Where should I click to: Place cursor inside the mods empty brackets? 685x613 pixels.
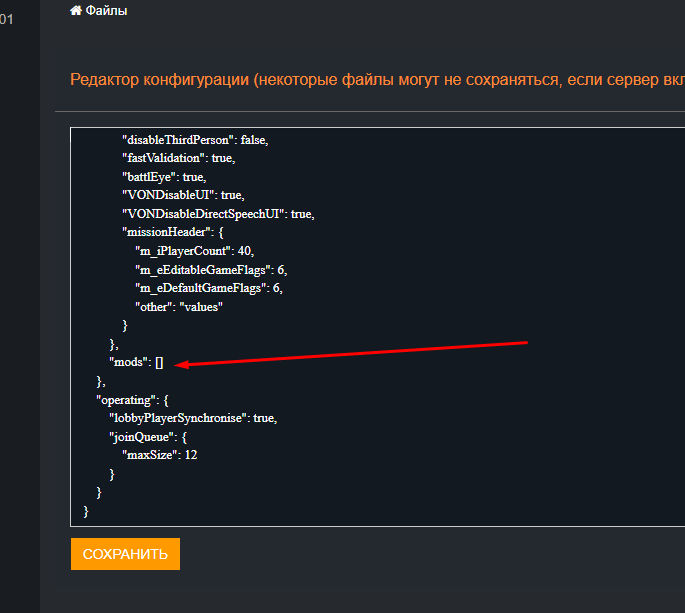(159, 363)
